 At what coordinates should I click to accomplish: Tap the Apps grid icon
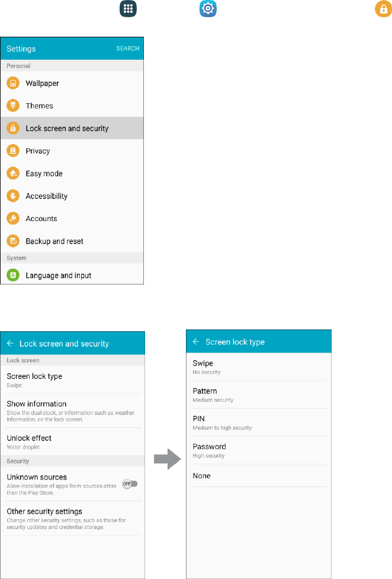click(x=128, y=9)
